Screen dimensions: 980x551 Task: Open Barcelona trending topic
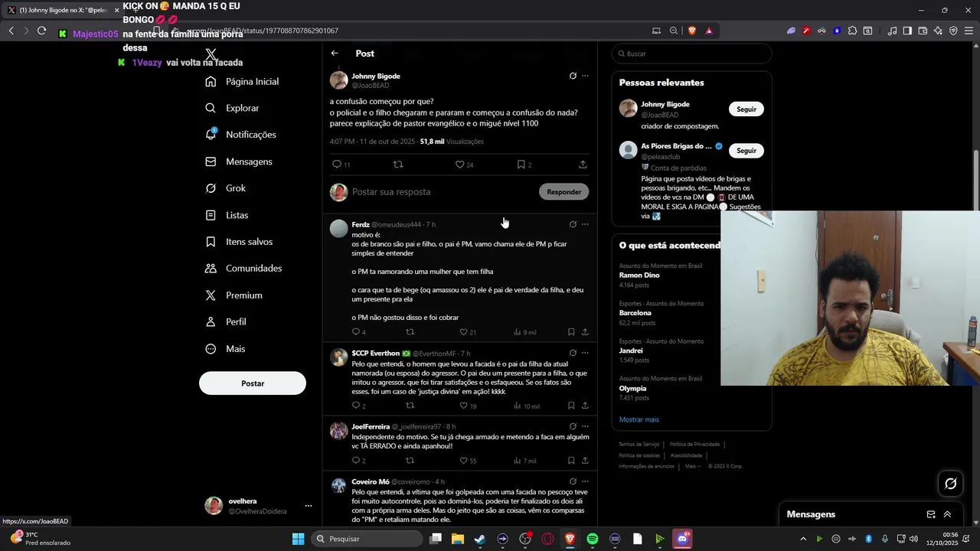pos(635,313)
